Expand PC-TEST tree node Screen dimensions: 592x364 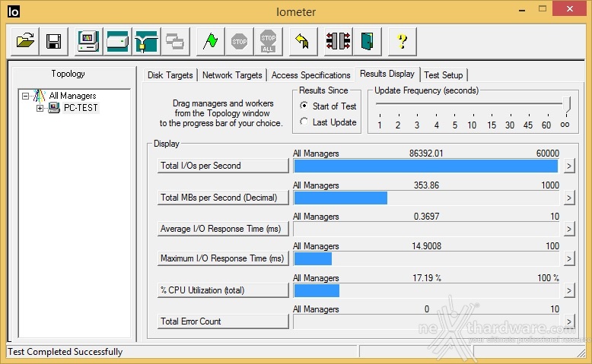coord(40,108)
